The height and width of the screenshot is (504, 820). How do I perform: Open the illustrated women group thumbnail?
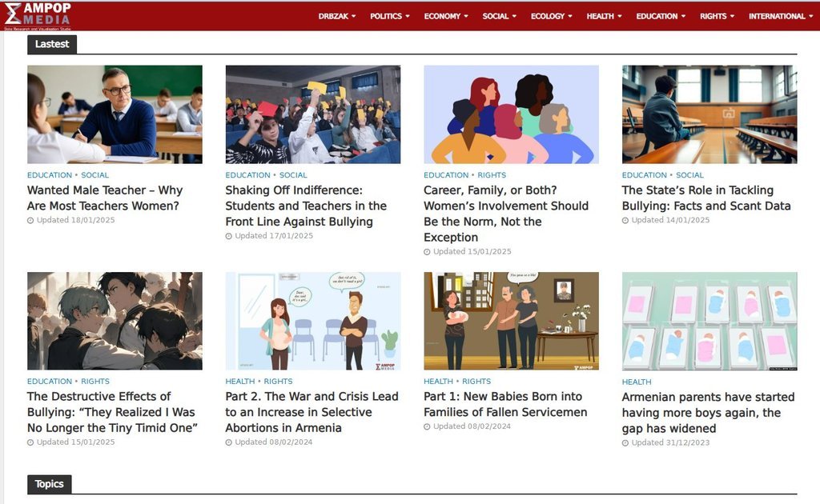coord(511,114)
